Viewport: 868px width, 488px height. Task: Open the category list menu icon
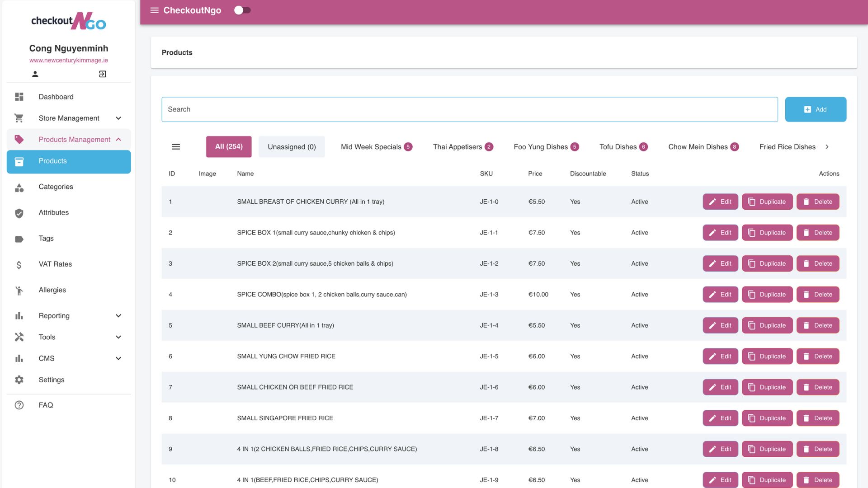coord(176,147)
